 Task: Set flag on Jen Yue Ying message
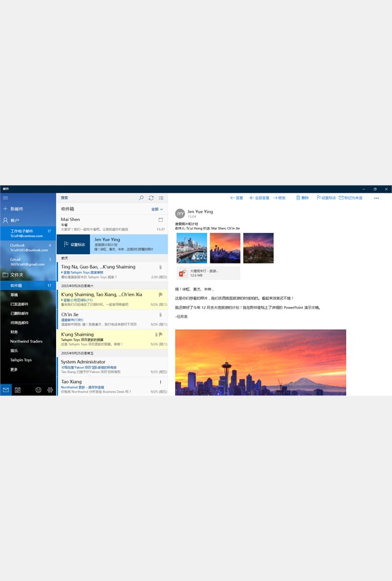[x=74, y=245]
